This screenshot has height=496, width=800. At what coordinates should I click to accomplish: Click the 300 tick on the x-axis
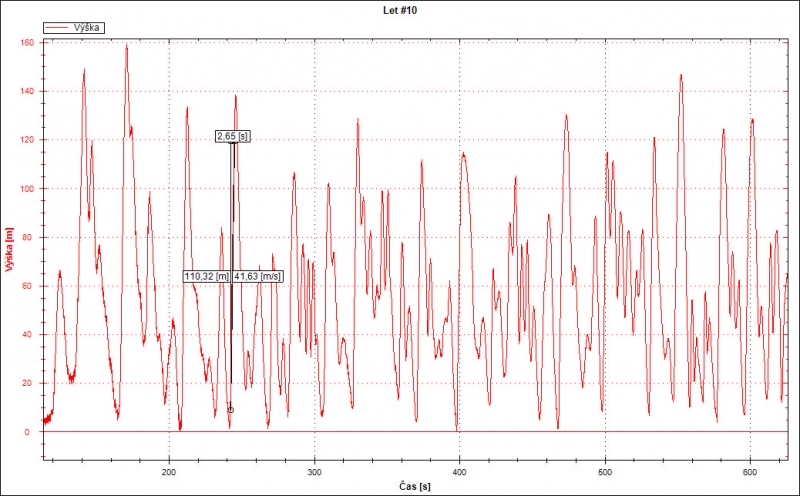tap(314, 470)
